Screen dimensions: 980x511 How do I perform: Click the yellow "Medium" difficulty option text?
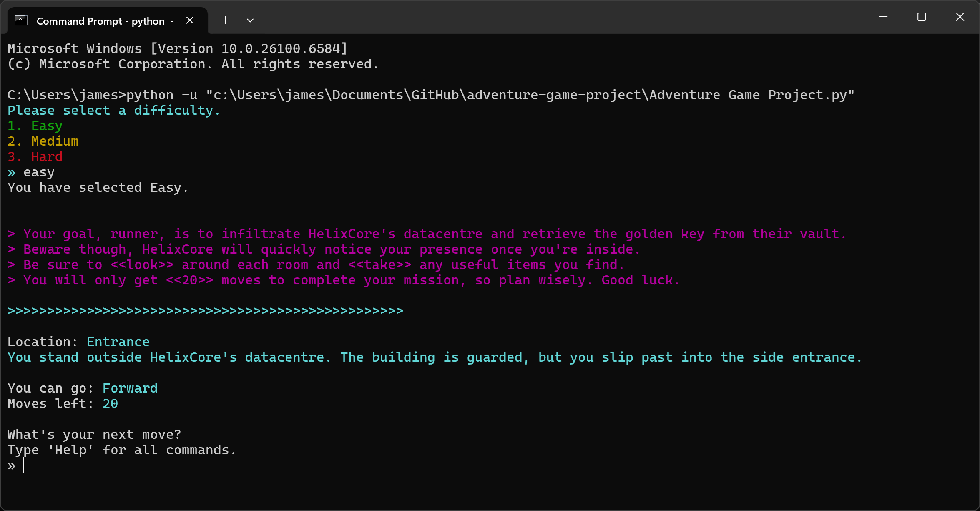click(55, 141)
